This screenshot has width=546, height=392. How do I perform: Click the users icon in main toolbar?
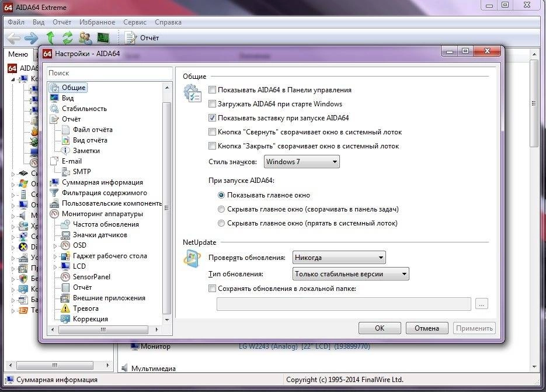85,37
